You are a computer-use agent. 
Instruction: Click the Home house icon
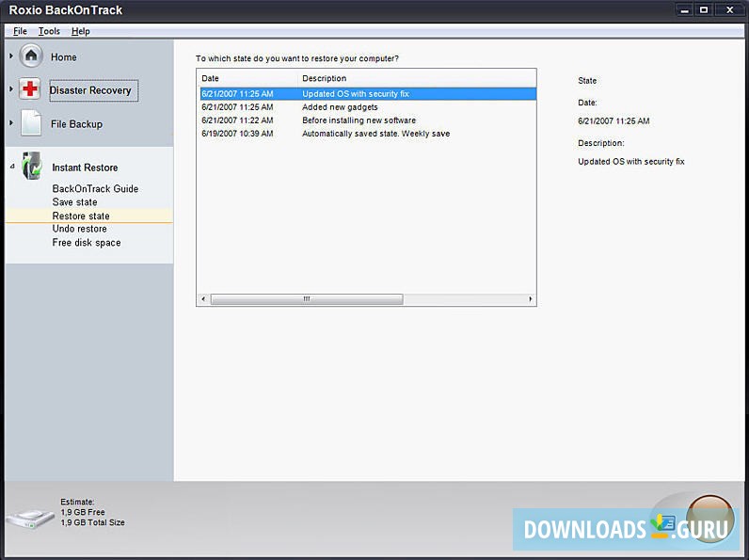tap(31, 56)
